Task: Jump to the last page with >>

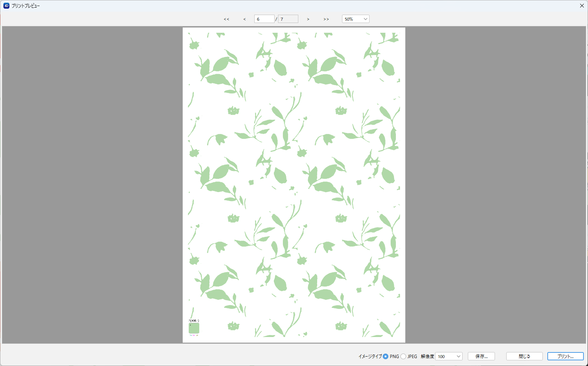Action: coord(326,19)
